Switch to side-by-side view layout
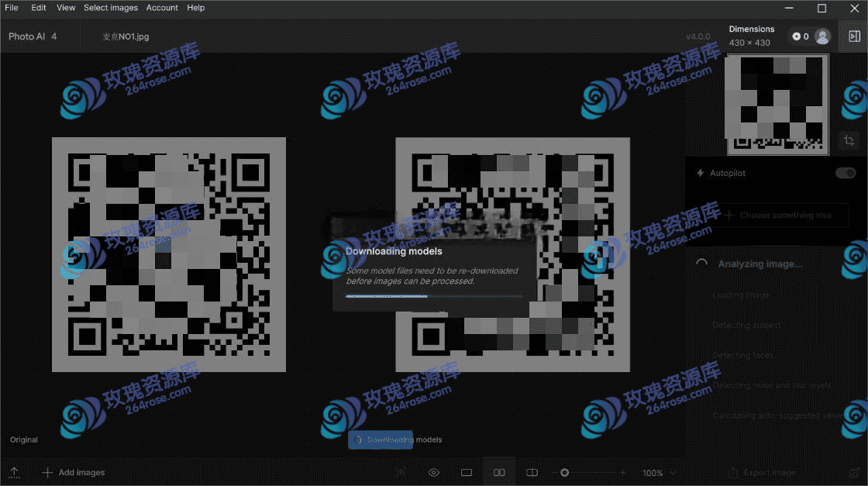Screen dimensions: 868x486 click(499, 473)
